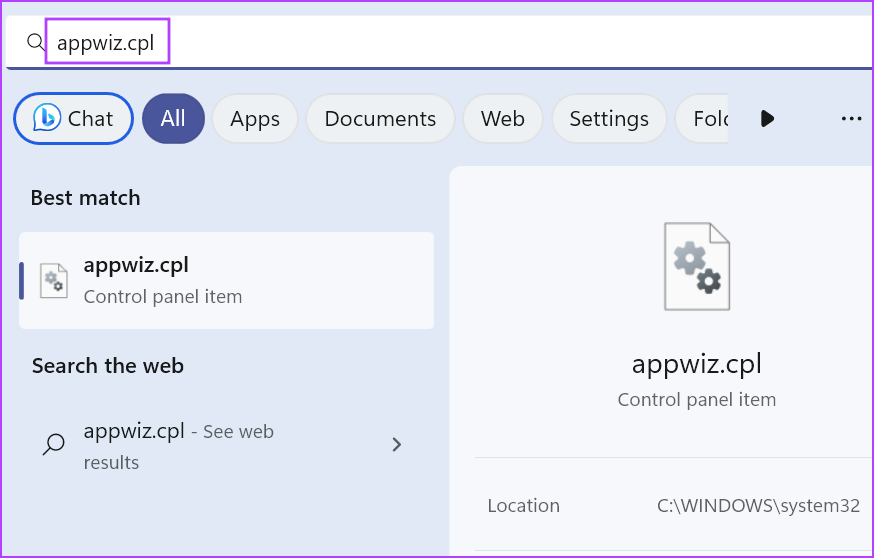Click the appwiz.cpl file icon under Best match

(53, 281)
